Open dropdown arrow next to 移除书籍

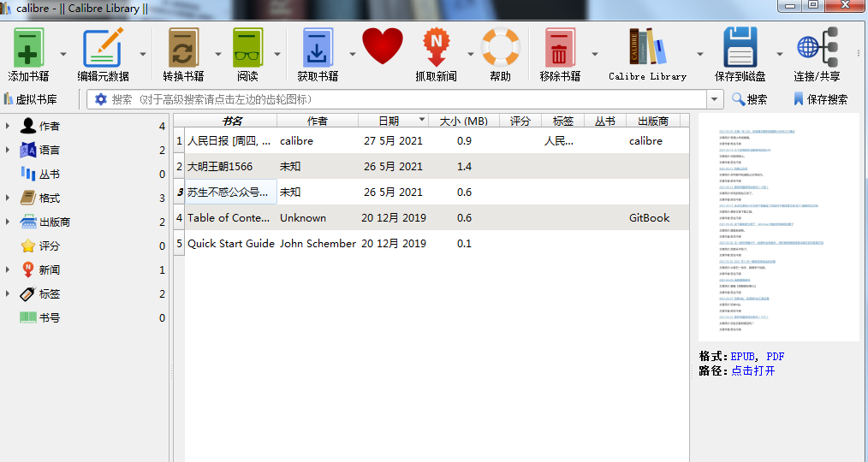[595, 54]
